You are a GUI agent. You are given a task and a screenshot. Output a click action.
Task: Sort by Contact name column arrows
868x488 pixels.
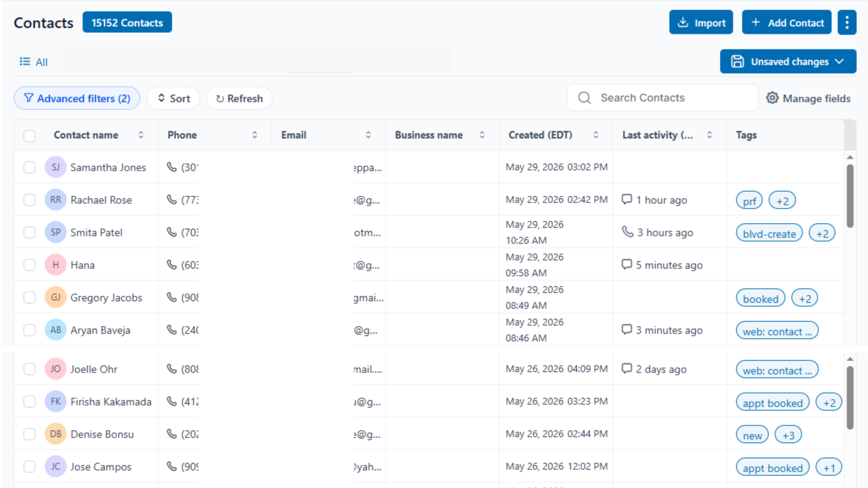tap(141, 135)
